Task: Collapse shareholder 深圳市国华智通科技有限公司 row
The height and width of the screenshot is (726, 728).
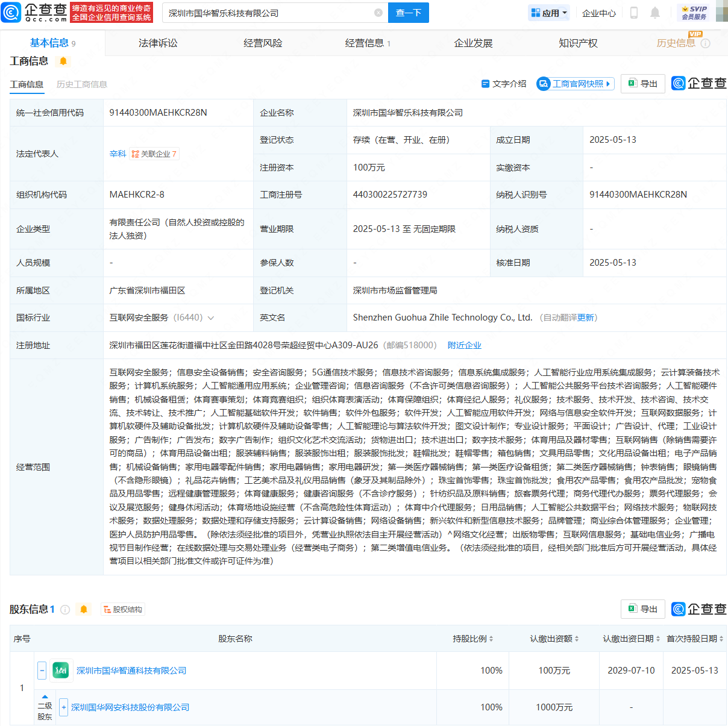Action: point(42,671)
